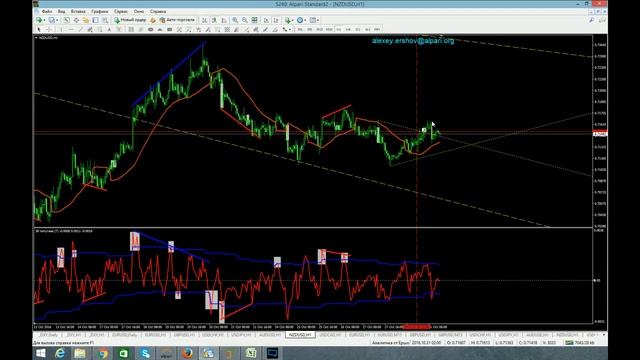Show the Terminal panel icon
640x360 pixels.
95,20
